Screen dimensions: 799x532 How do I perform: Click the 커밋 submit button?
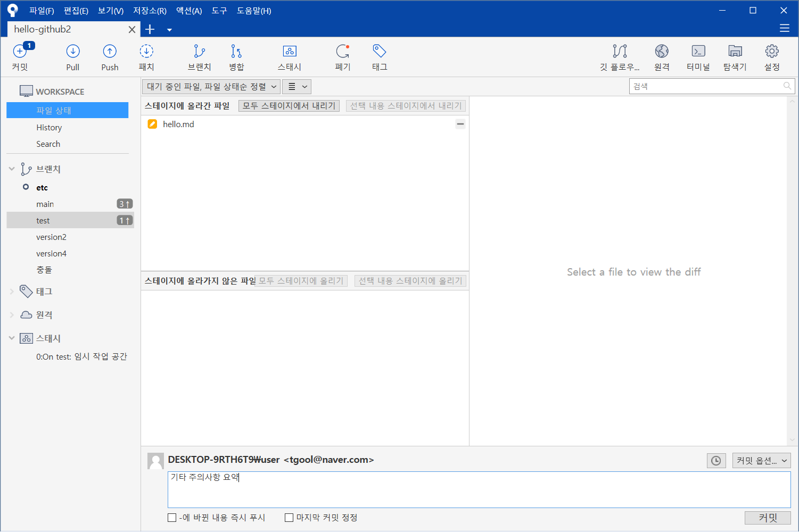(768, 518)
